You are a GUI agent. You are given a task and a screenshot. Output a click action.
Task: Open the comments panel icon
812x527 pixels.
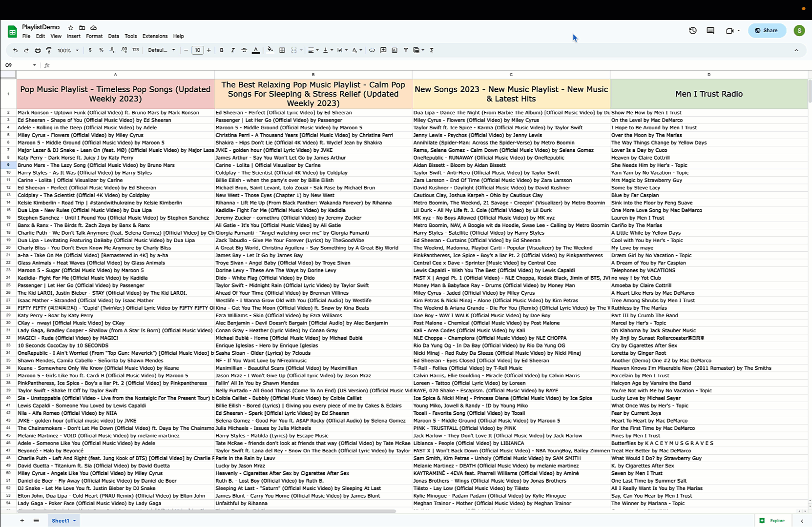tap(710, 31)
